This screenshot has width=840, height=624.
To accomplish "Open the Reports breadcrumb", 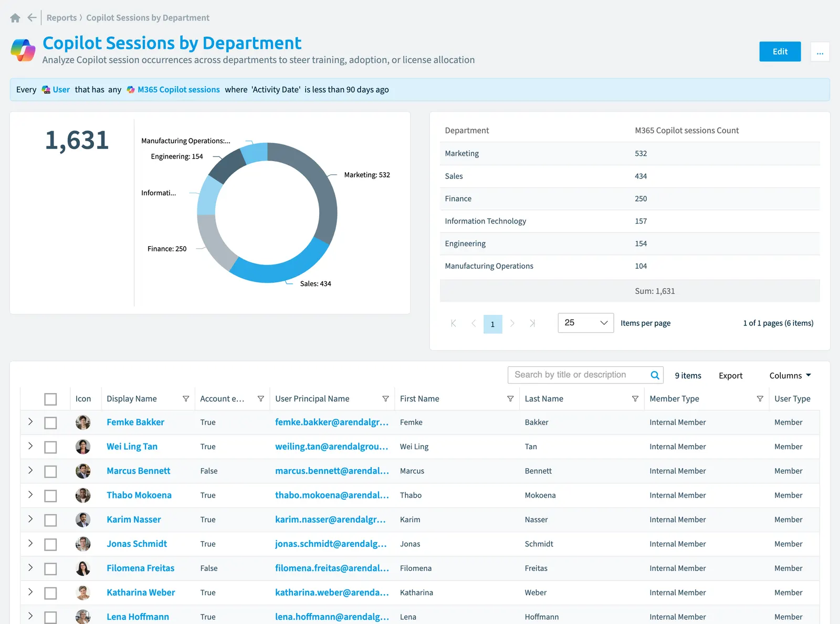I will pos(61,18).
